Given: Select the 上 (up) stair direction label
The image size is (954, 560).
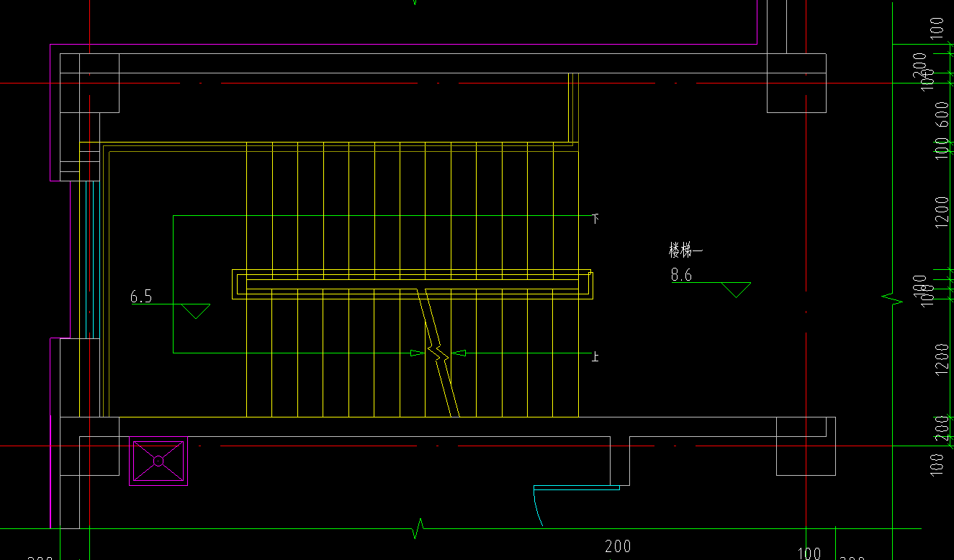Looking at the screenshot, I should pyautogui.click(x=595, y=356).
